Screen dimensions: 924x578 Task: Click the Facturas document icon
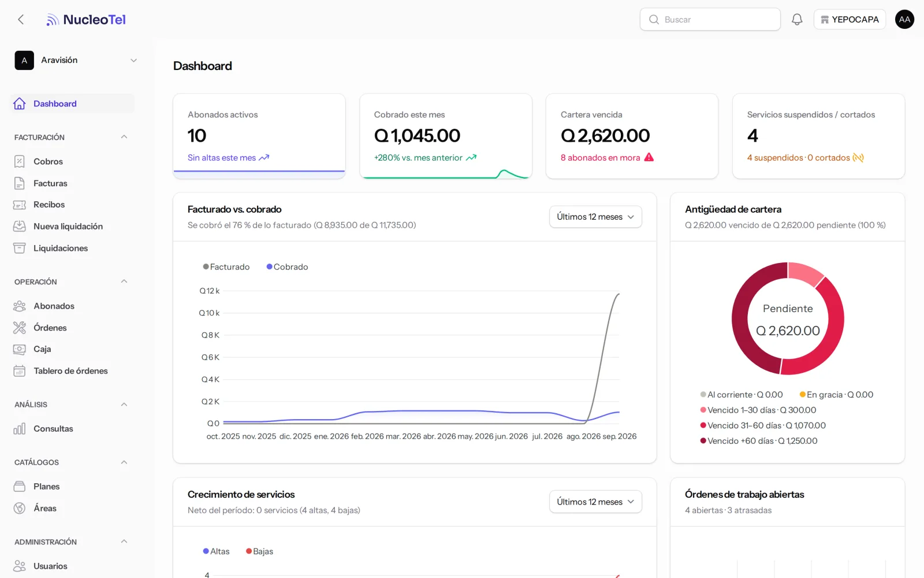[x=20, y=183]
